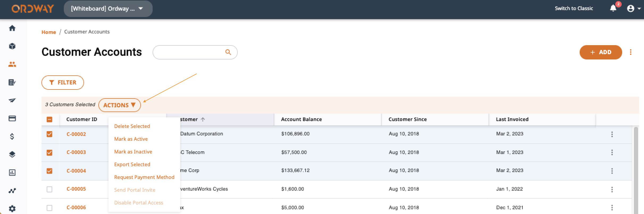Sort by Account Balance column header

(302, 119)
